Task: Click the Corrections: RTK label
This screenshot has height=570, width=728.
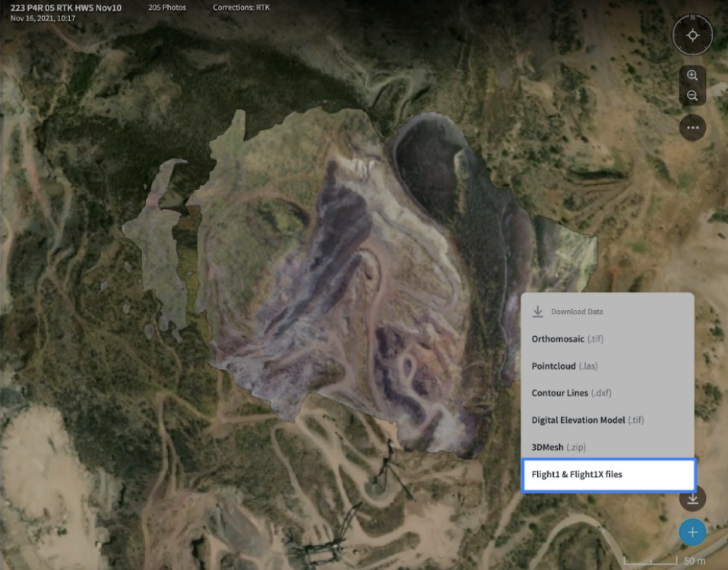Action: (x=242, y=8)
